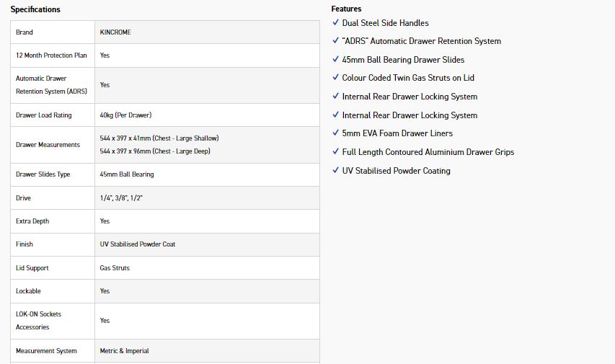Click the Drawer Load Rating label
615x364 pixels.
44,115
